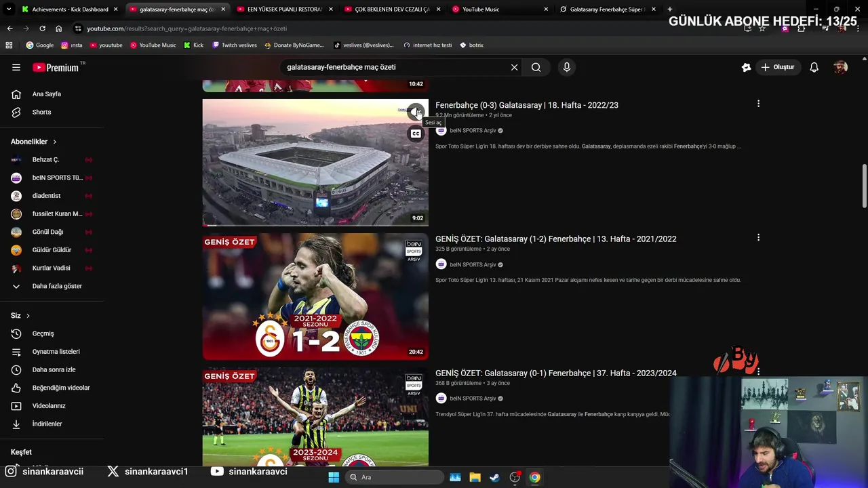Reload the page

click(x=42, y=28)
